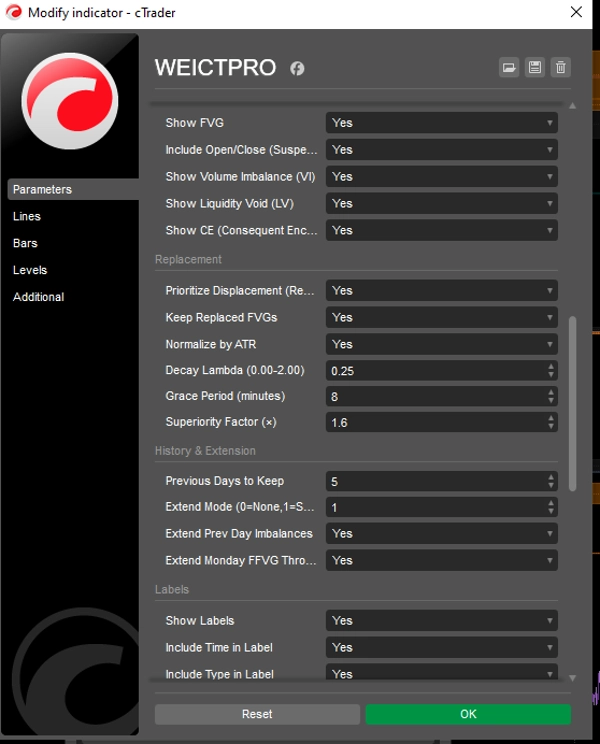Confirm with the green OK button

pyautogui.click(x=468, y=714)
